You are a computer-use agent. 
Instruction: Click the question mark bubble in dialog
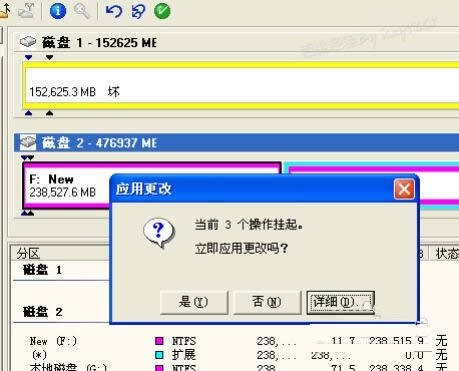click(159, 233)
